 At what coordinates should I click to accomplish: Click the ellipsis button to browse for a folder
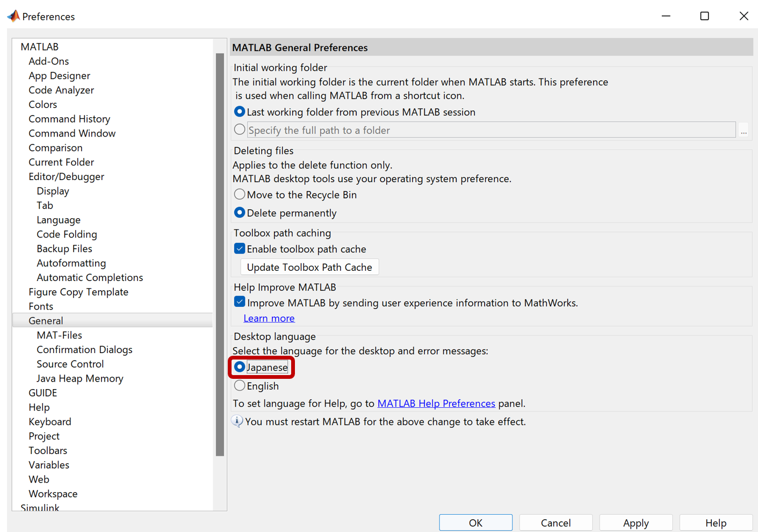click(744, 130)
